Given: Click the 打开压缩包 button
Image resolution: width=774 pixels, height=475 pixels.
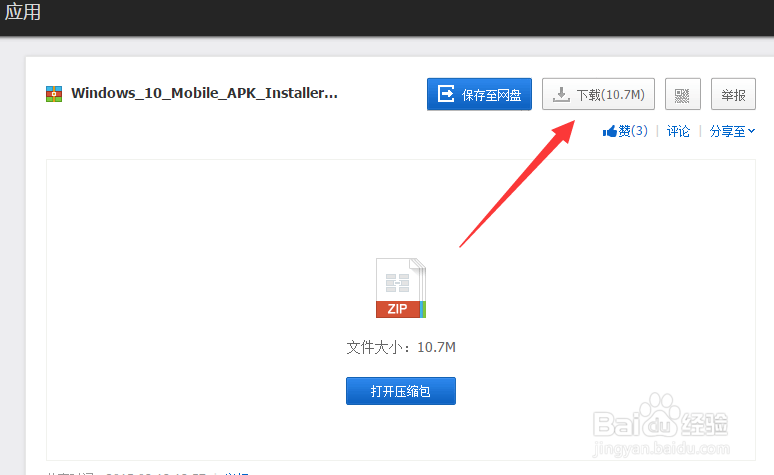Looking at the screenshot, I should tap(400, 391).
